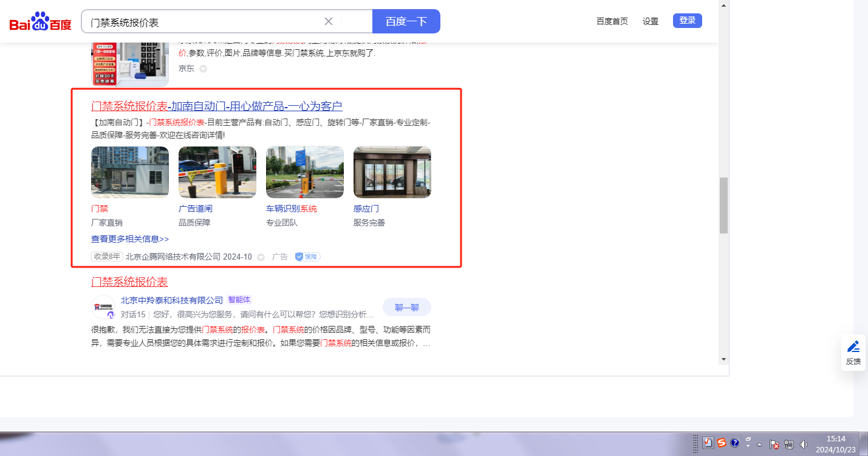868x456 pixels.
Task: Click the 品质保障 caption text
Action: click(x=194, y=223)
